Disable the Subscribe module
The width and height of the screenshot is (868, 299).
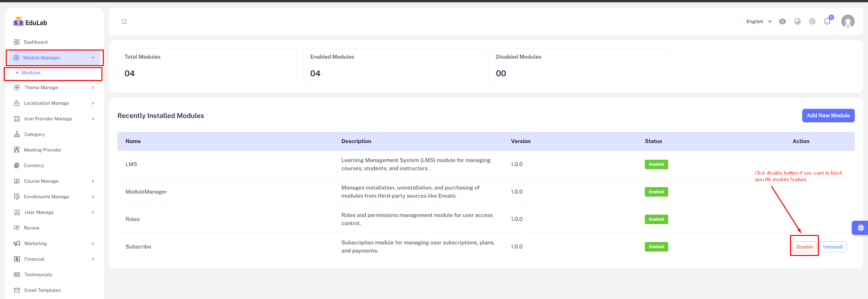(x=804, y=247)
